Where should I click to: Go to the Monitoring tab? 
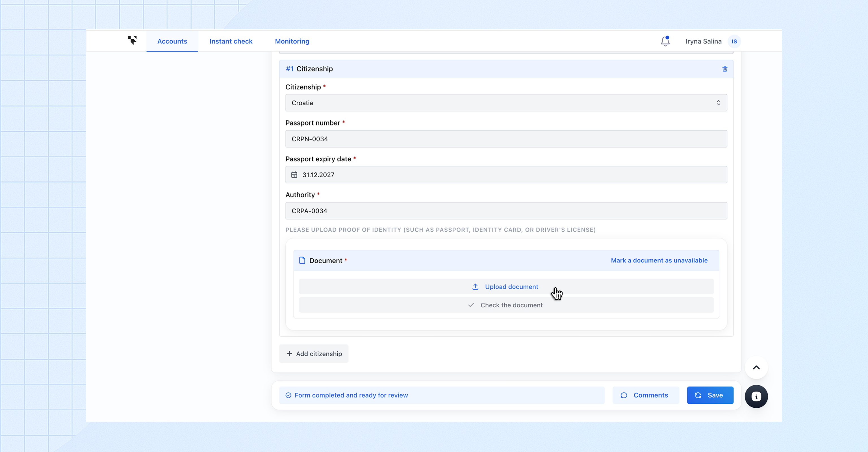pyautogui.click(x=292, y=41)
